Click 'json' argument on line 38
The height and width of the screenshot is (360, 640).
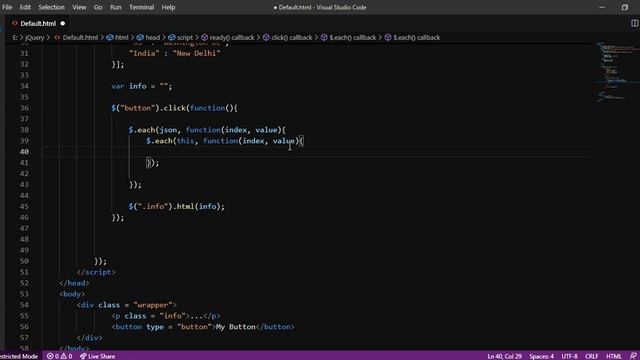pos(168,130)
